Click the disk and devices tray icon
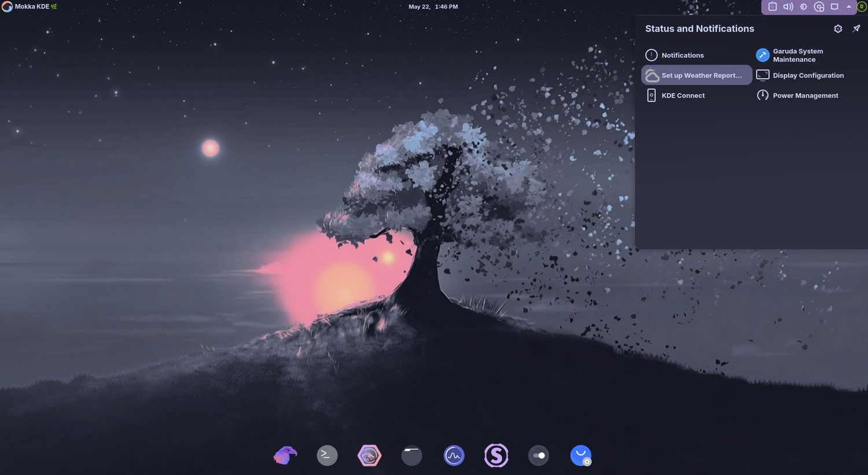The image size is (868, 475). point(819,7)
